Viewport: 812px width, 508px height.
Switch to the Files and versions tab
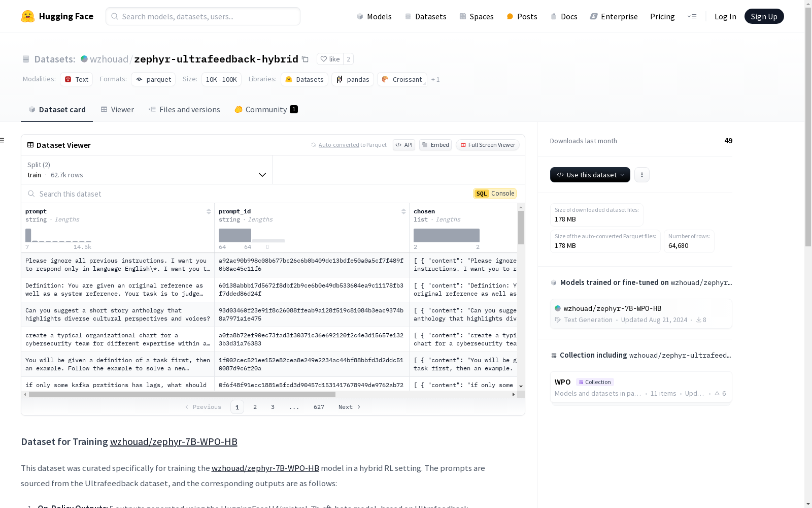tap(184, 109)
